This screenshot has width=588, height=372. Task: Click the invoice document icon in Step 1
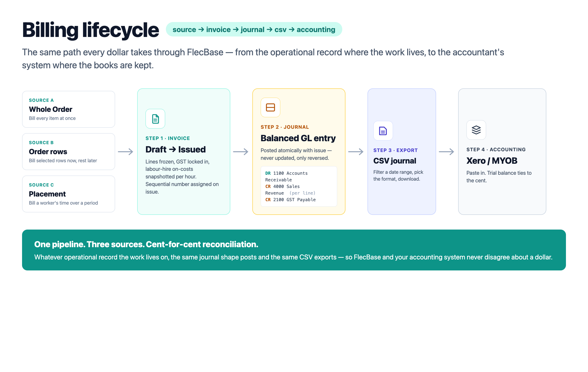point(155,119)
